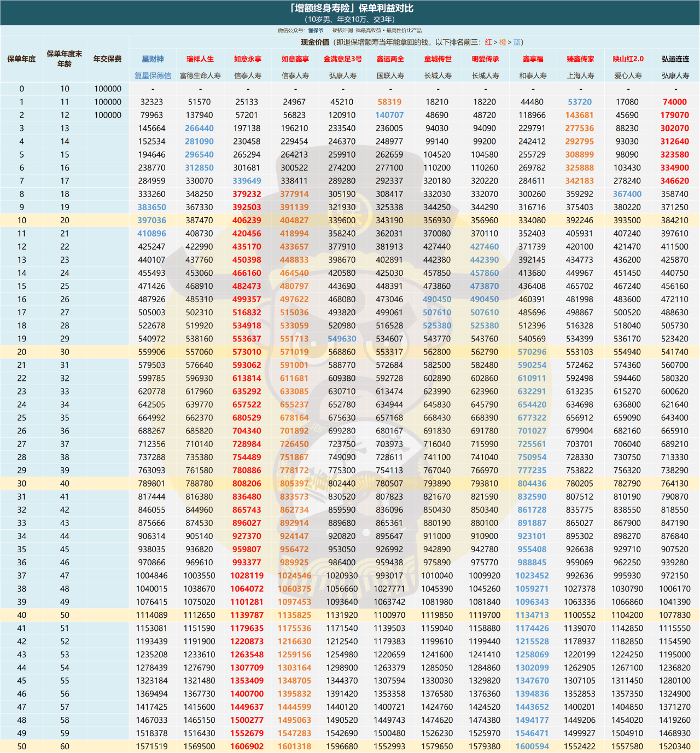This screenshot has width=700, height=753.
Task: Click product header 瑞祥人生
Action: point(200,59)
